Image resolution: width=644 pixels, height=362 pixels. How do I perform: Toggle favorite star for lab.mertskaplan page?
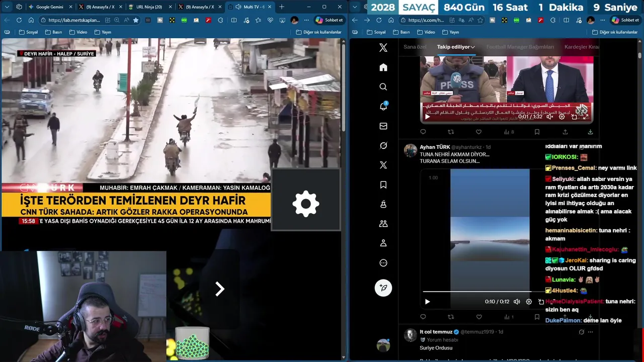pyautogui.click(x=136, y=20)
